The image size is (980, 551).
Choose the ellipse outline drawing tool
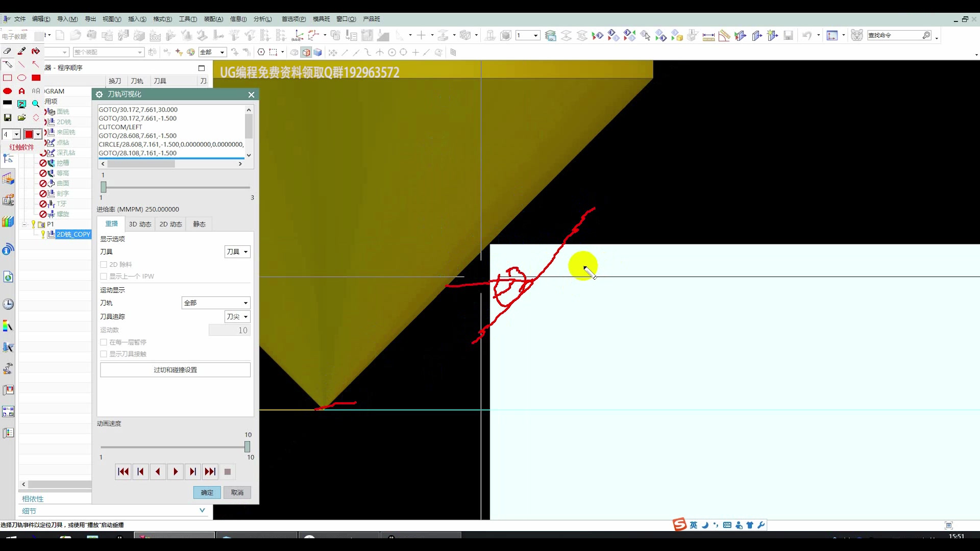pos(21,78)
